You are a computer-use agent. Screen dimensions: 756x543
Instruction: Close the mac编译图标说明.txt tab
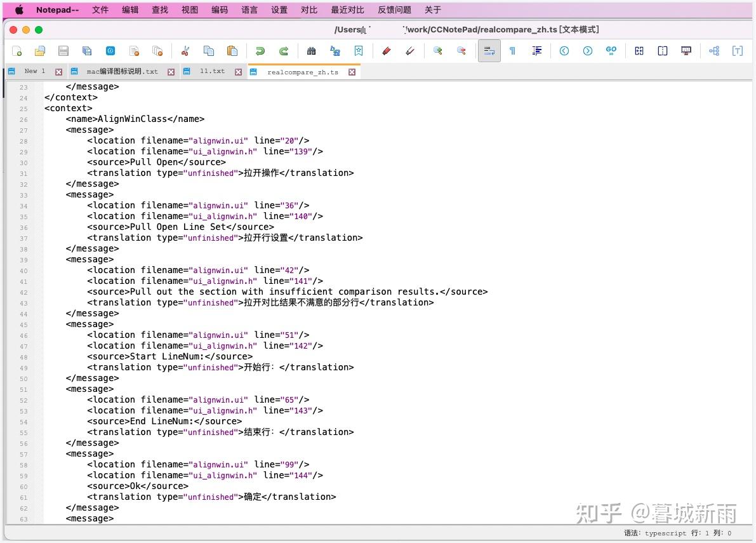click(x=171, y=72)
